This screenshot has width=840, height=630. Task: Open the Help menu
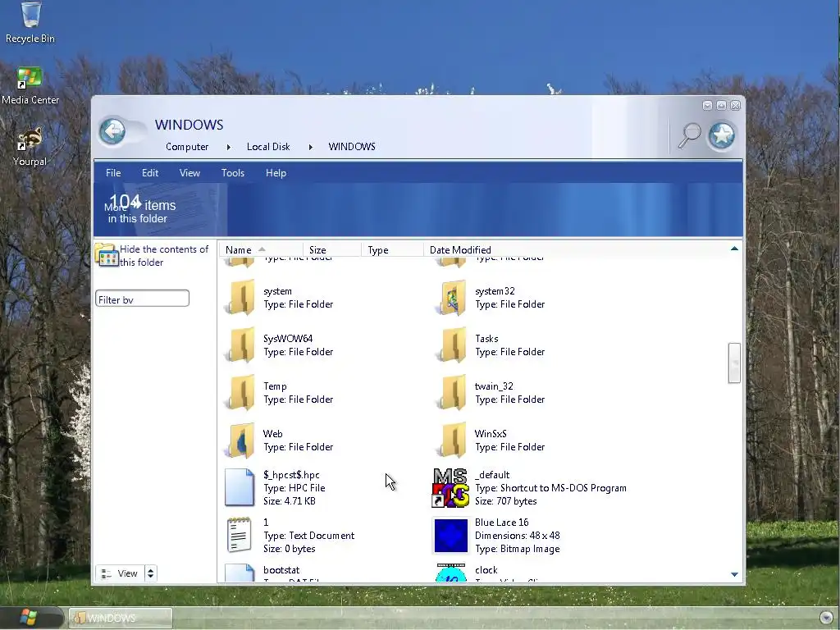276,173
